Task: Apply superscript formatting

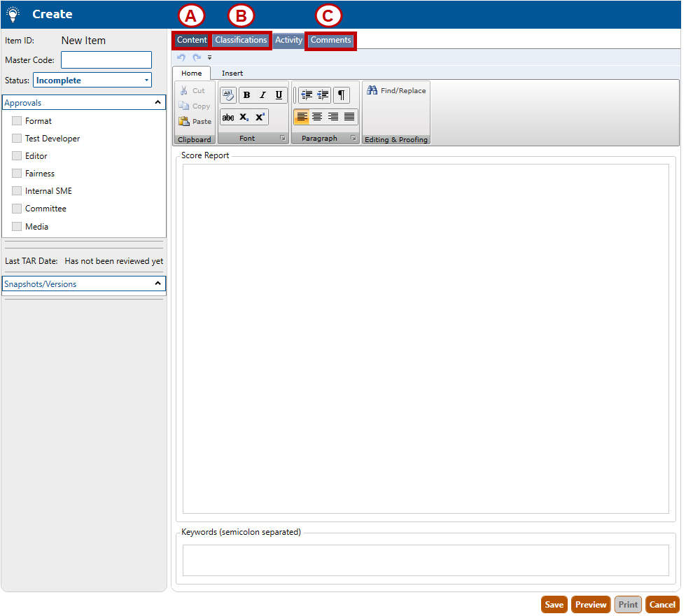Action: [260, 118]
